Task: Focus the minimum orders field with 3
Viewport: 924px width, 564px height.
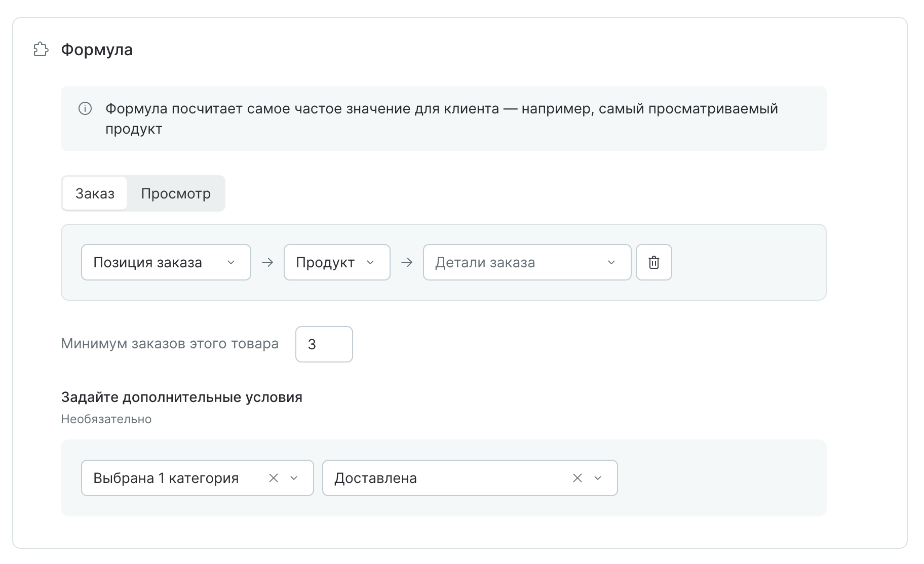Action: (324, 344)
